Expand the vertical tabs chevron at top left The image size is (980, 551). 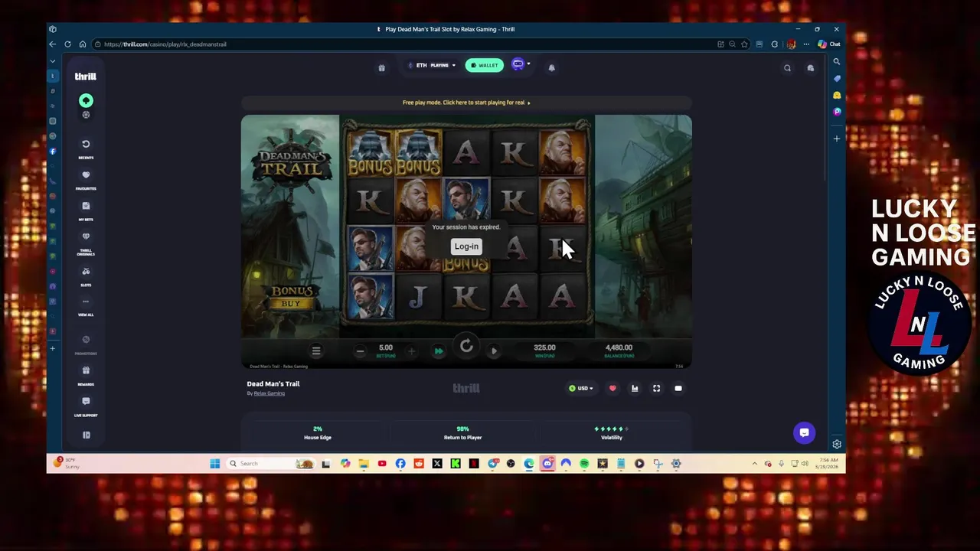pyautogui.click(x=53, y=60)
